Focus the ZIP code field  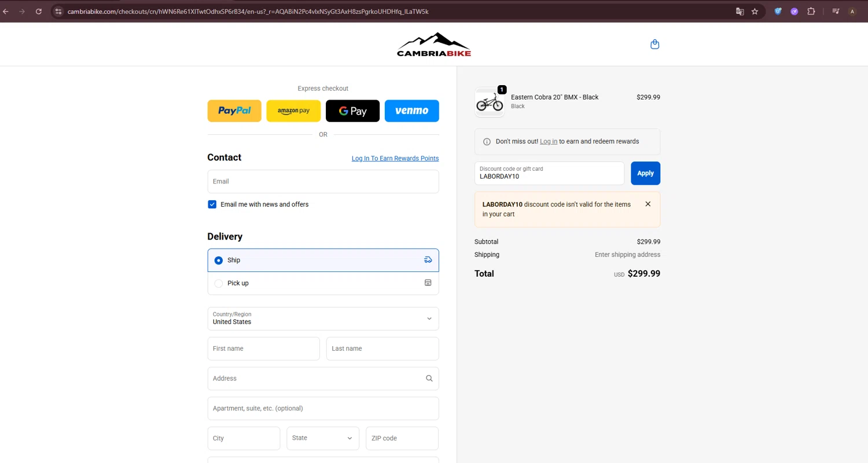[x=402, y=438]
